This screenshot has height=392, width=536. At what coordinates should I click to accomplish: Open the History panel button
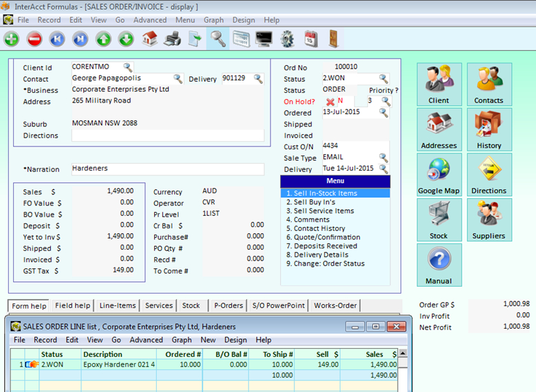tap(489, 129)
